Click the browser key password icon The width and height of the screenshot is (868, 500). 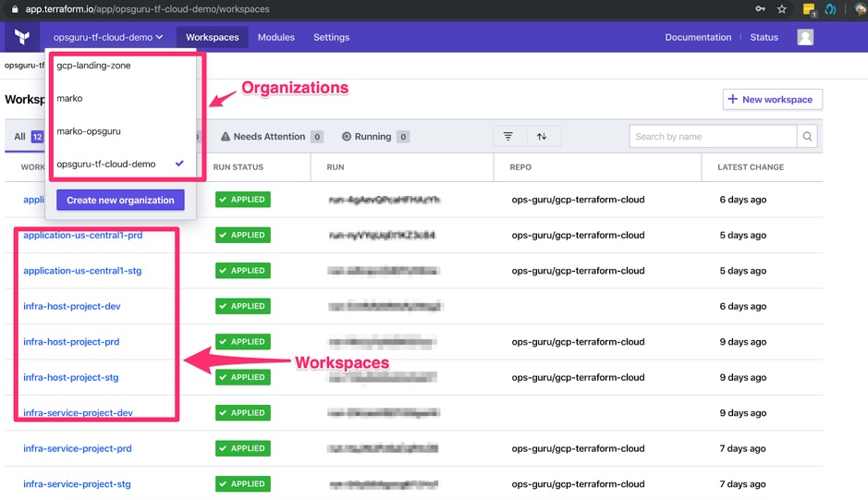(760, 9)
